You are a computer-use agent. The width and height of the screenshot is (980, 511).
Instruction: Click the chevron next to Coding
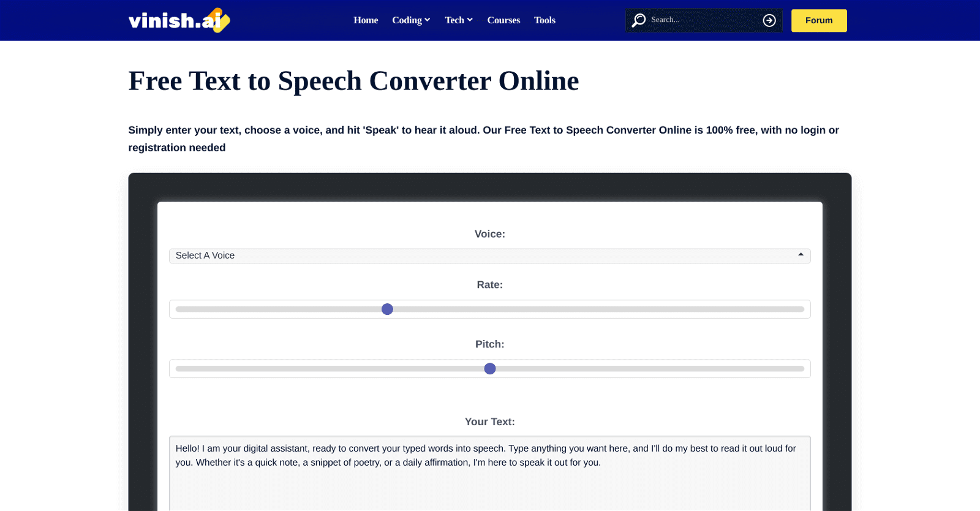click(428, 20)
